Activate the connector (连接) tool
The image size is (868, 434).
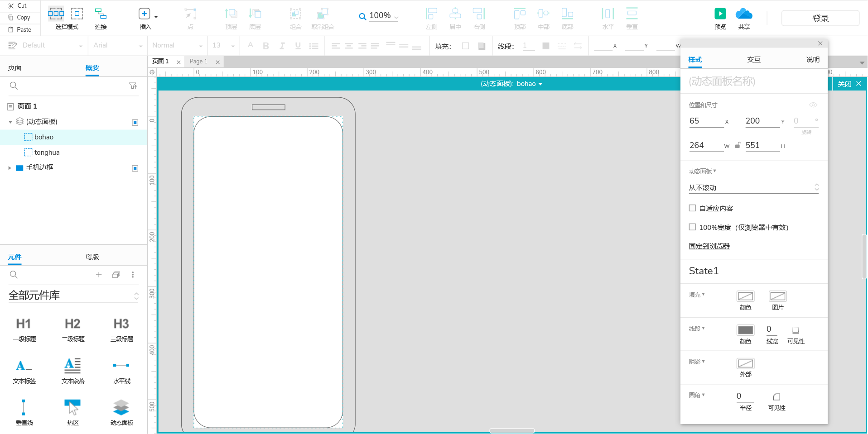click(101, 14)
